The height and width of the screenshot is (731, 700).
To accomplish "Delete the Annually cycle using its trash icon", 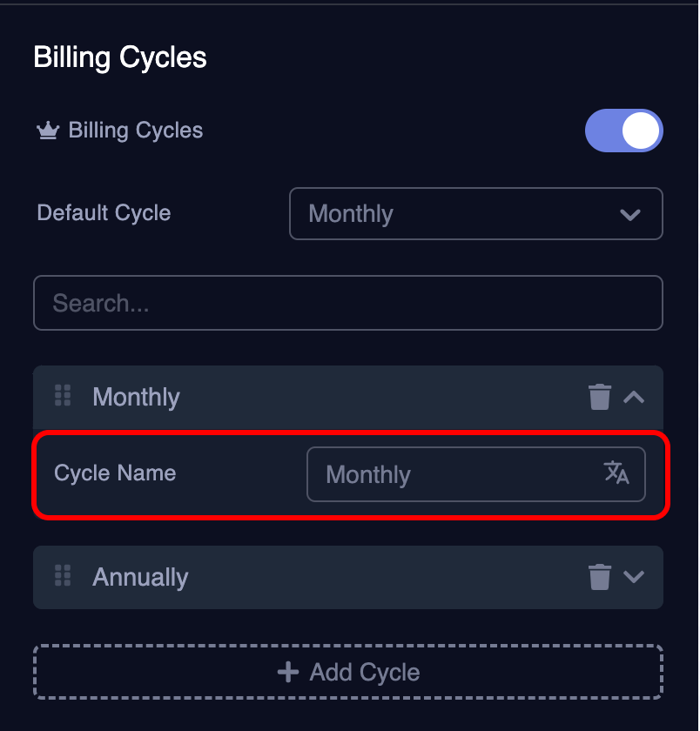I will pyautogui.click(x=600, y=576).
